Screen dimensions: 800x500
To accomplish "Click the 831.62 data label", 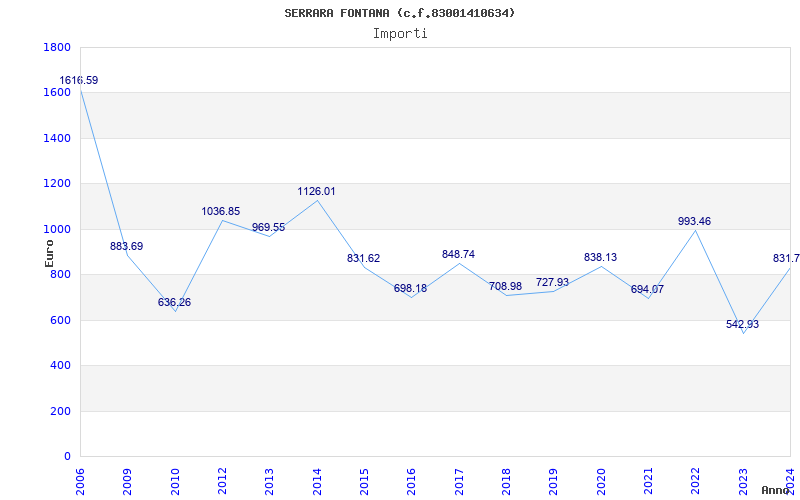I will point(363,258).
